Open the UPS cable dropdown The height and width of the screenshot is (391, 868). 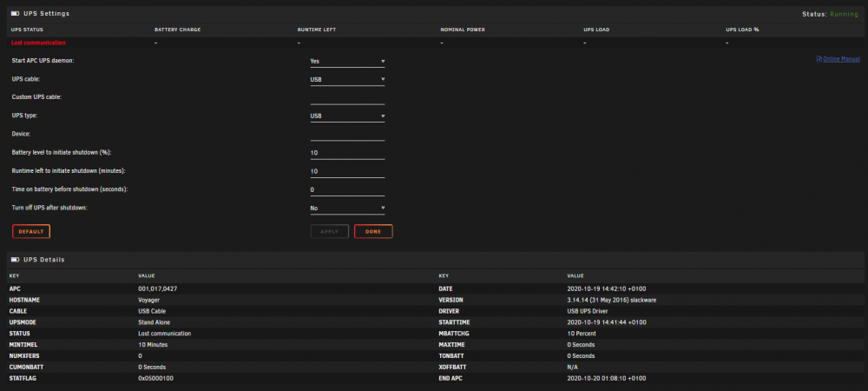tap(347, 80)
